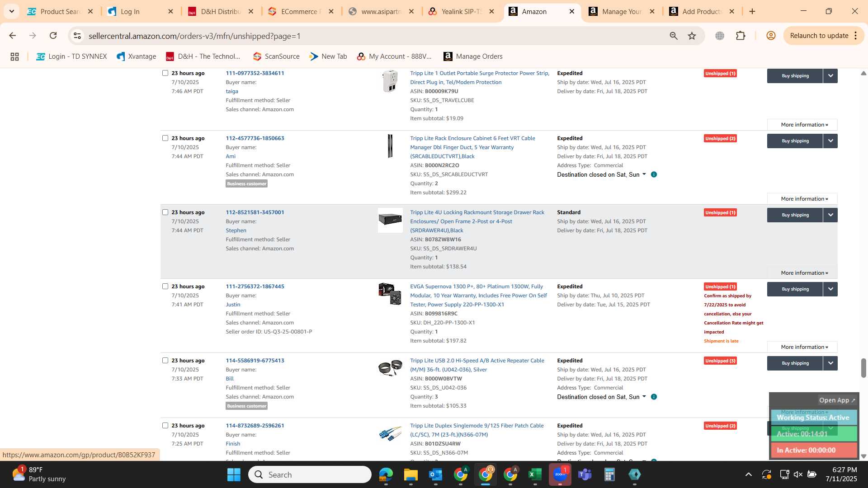Screen dimensions: 868x488
Task: Open File Explorer from taskbar
Action: 410,474
